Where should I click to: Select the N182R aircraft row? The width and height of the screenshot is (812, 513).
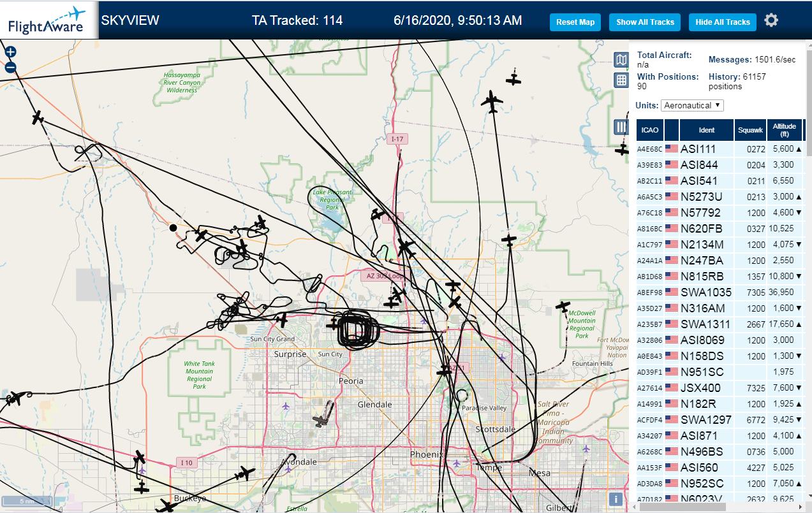point(721,404)
